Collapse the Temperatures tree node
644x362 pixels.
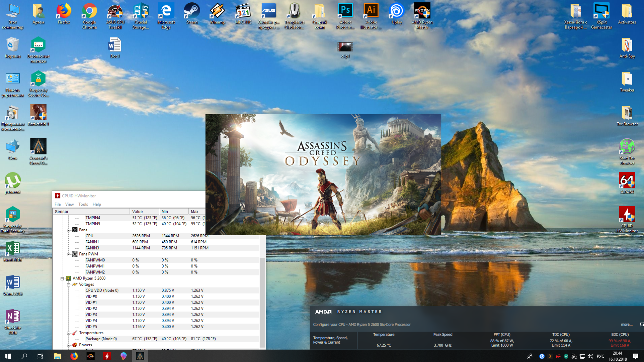(x=68, y=333)
